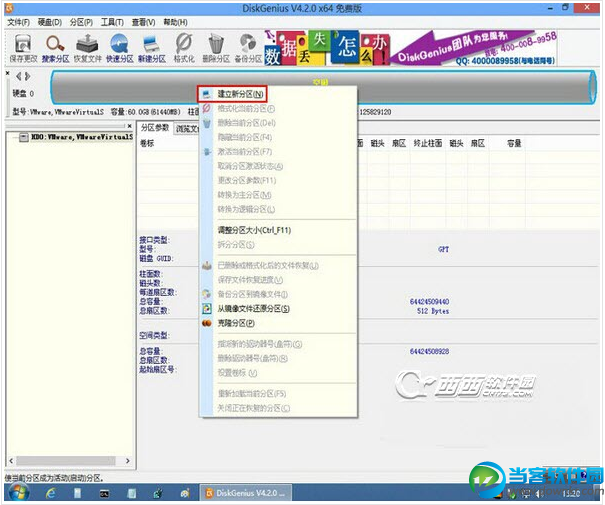Click the 新建分区 new partition toolbar icon
Viewport: 605px width, 505px height.
click(152, 48)
